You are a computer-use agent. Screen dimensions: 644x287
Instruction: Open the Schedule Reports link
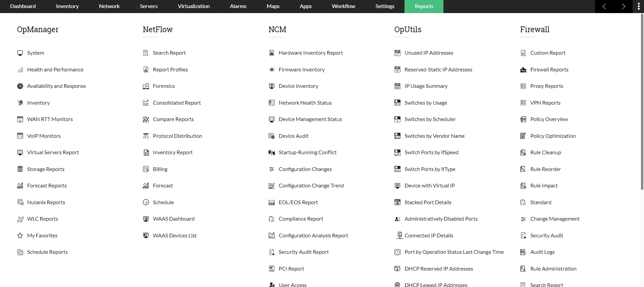[x=47, y=252]
